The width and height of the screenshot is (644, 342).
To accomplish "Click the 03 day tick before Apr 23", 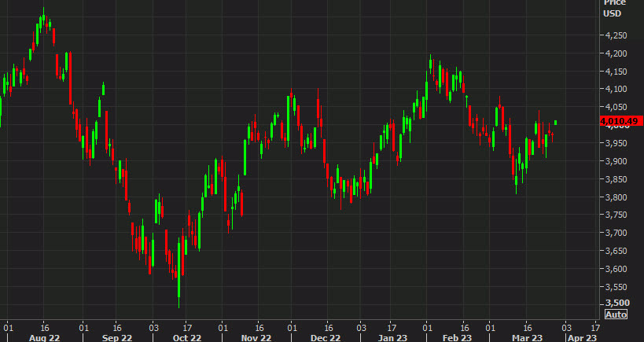I will click(565, 328).
